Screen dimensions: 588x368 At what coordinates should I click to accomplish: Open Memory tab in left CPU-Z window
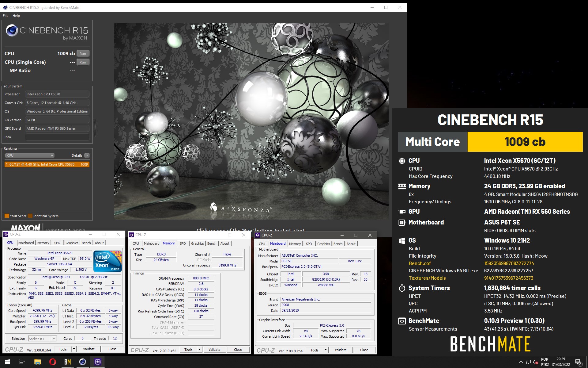pyautogui.click(x=43, y=243)
